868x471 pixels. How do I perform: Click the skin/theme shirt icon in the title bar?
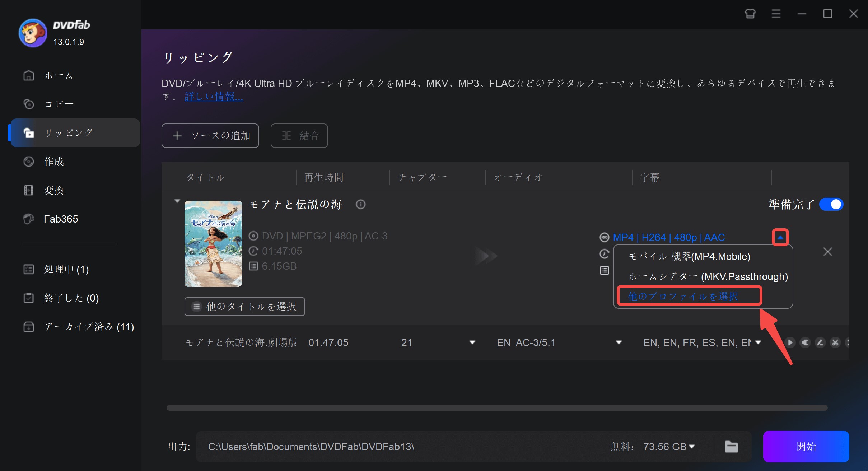[750, 14]
